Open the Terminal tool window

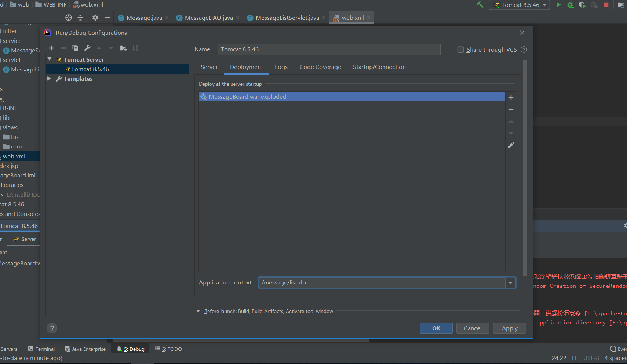[41, 349]
